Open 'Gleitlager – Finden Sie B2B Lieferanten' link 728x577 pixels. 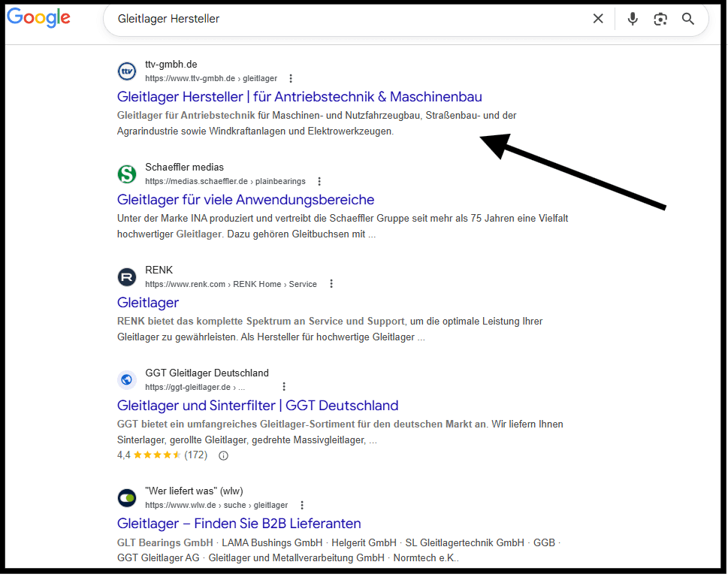pyautogui.click(x=239, y=524)
